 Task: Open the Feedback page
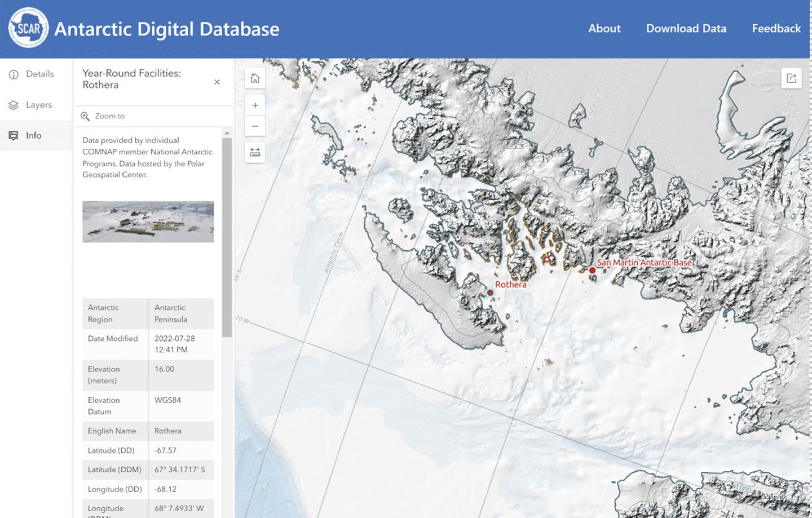tap(776, 28)
